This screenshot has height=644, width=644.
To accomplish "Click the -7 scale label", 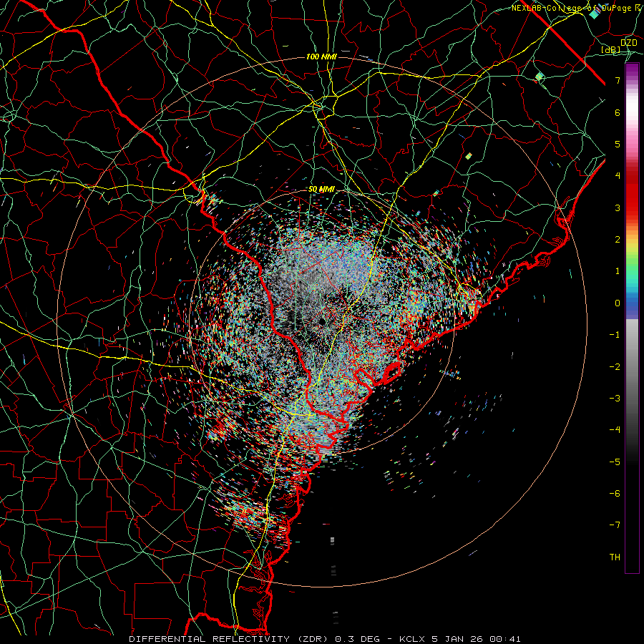I will tap(615, 525).
